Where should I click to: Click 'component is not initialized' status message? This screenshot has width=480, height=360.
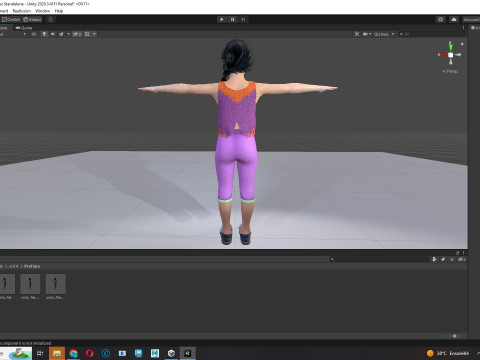click(25, 343)
